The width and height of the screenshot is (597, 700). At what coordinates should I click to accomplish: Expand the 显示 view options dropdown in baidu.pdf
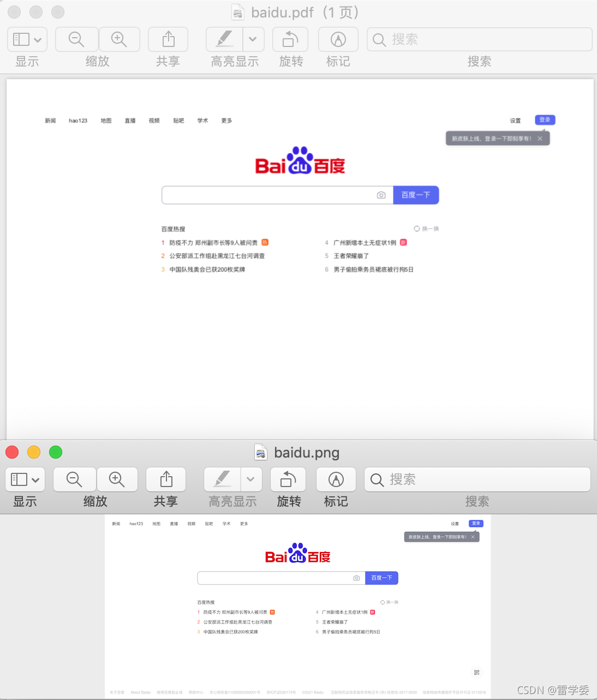(x=36, y=39)
